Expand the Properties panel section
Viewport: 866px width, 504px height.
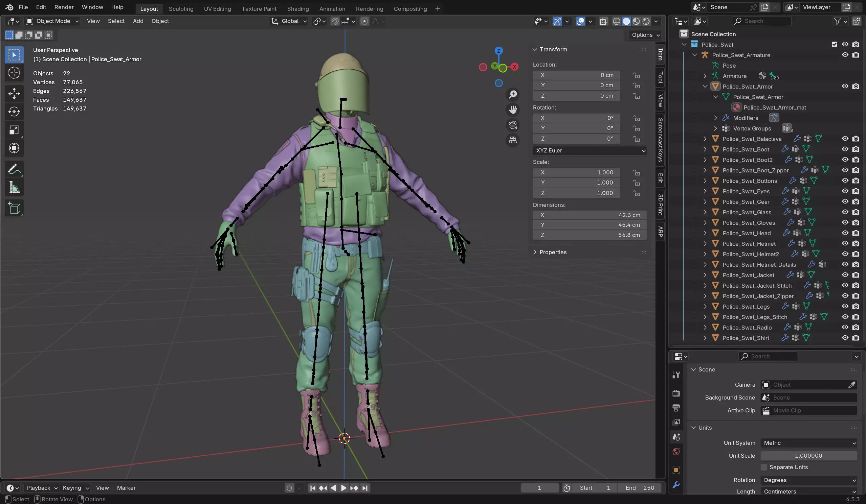(553, 252)
